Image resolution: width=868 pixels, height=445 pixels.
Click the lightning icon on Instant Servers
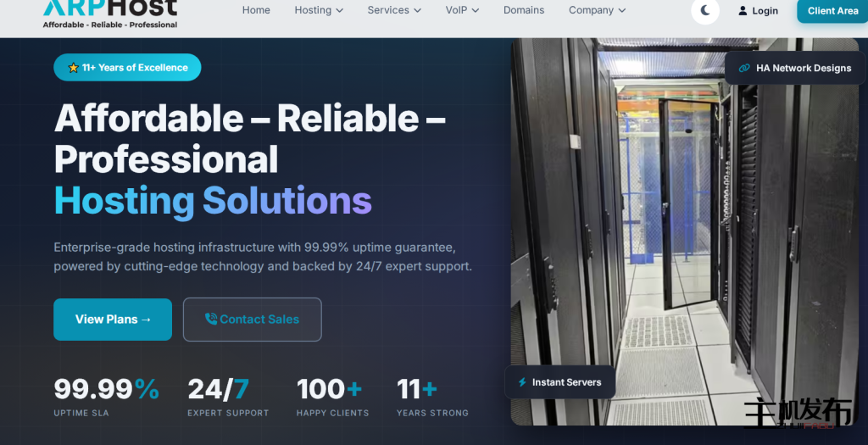[522, 382]
